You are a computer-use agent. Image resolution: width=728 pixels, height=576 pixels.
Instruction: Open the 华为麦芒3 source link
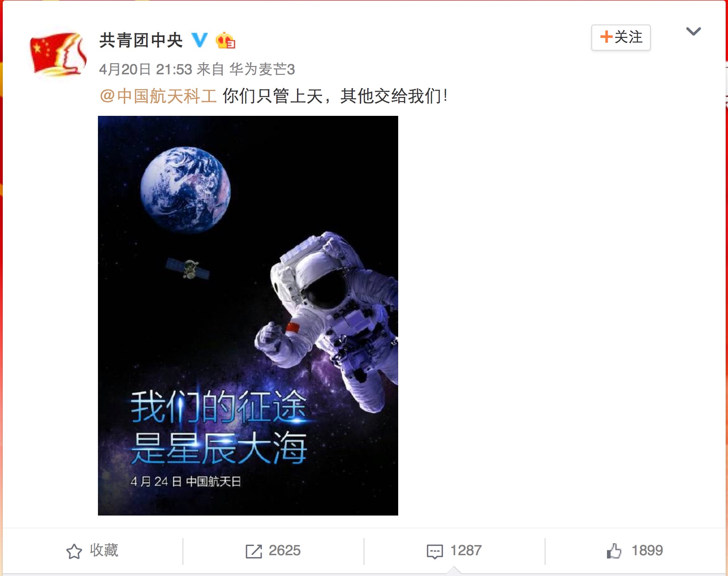pos(262,69)
